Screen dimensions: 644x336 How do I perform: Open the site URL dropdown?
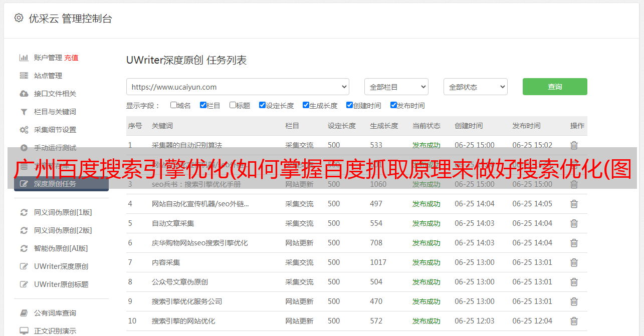pos(238,87)
